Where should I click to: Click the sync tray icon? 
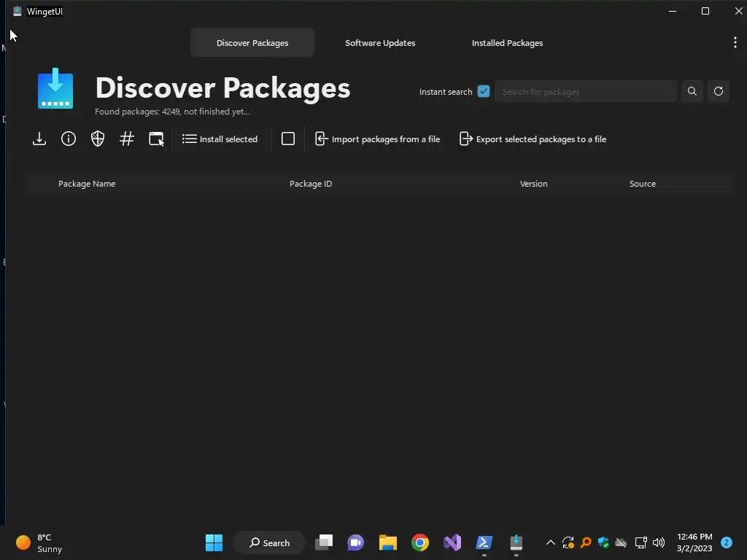pyautogui.click(x=568, y=542)
